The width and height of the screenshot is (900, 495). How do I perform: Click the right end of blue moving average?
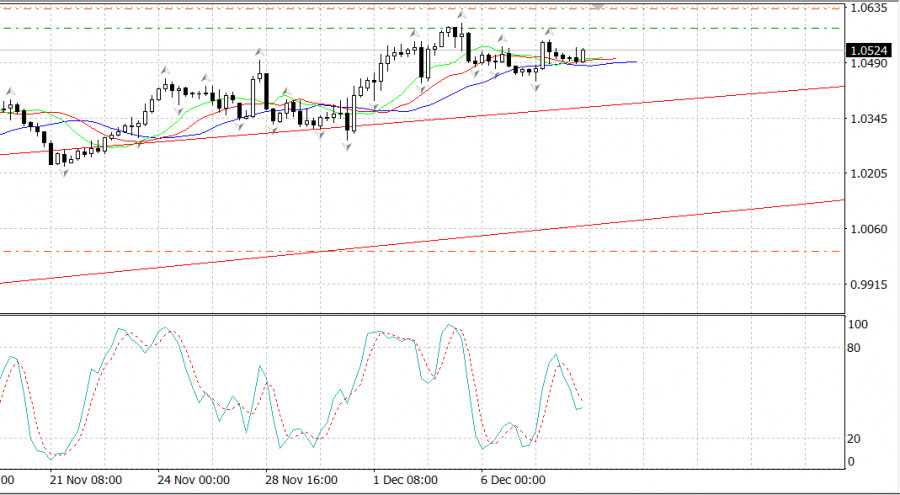point(635,62)
